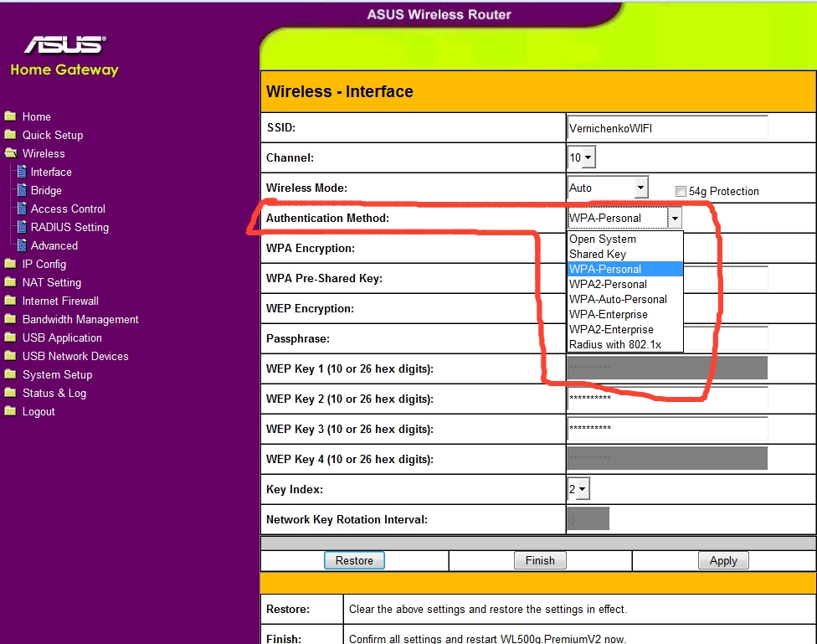The height and width of the screenshot is (644, 817).
Task: Click the Quick Setup folder icon
Action: pos(10,135)
